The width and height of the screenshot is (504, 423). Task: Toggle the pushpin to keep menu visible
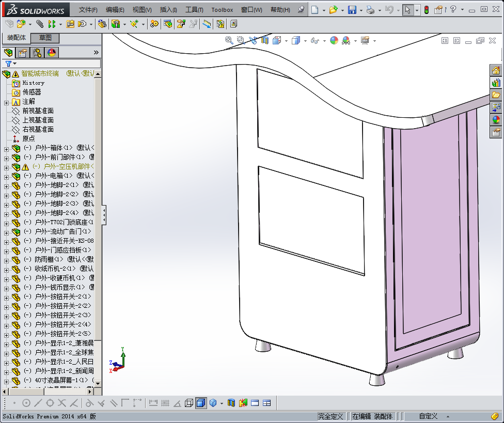click(x=301, y=10)
